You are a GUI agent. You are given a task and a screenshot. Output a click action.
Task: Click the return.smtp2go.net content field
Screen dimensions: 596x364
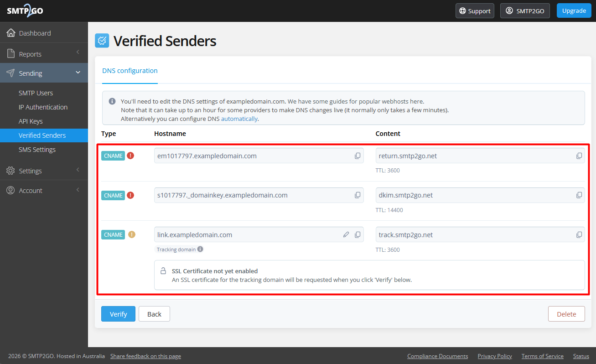point(480,156)
